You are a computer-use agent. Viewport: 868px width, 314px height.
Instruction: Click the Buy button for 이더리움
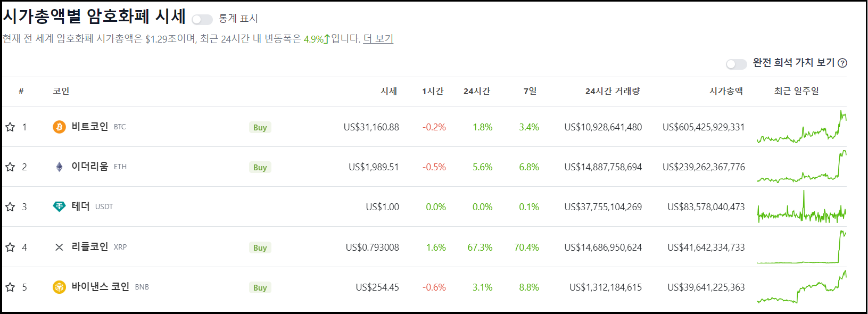[x=260, y=167]
